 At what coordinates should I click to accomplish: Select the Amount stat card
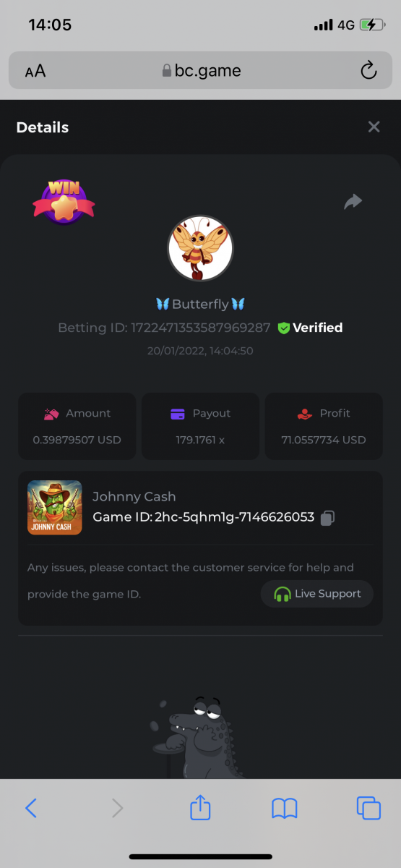pyautogui.click(x=77, y=426)
